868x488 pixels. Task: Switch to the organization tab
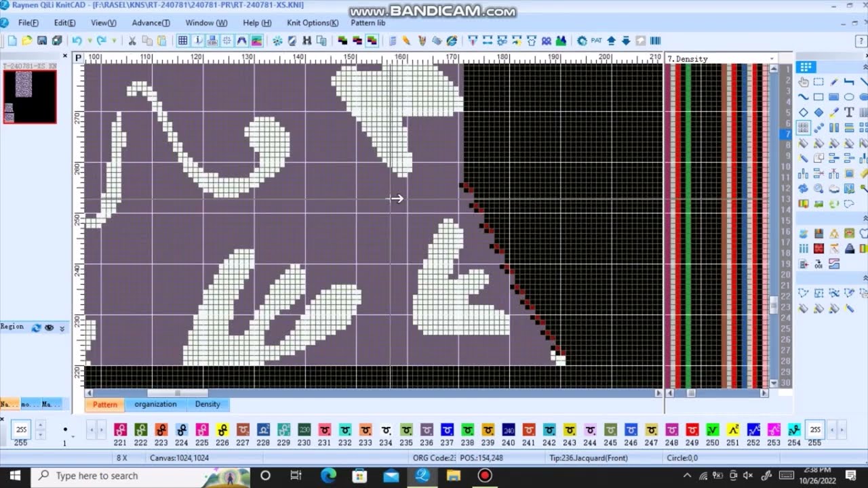coord(155,404)
